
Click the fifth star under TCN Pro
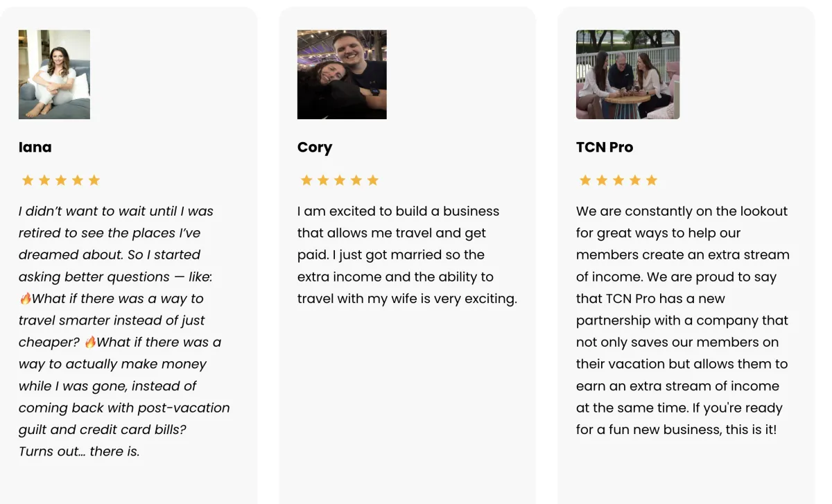pyautogui.click(x=652, y=180)
